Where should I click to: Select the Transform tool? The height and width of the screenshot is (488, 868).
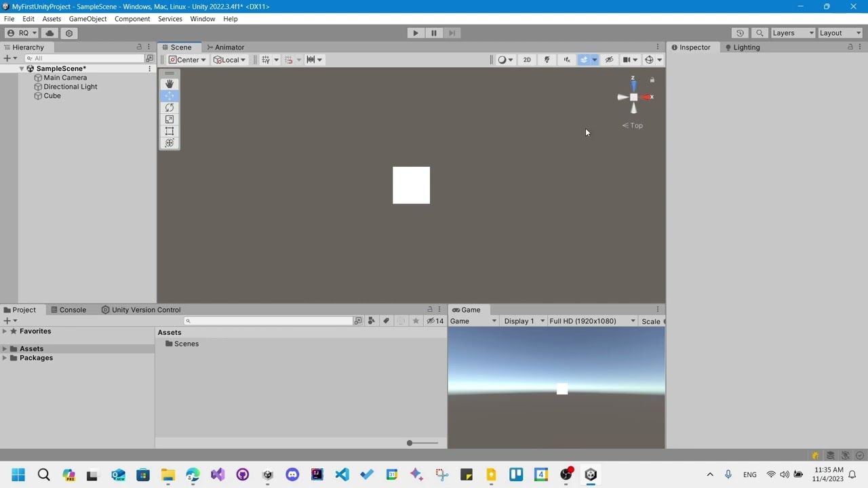pos(170,143)
